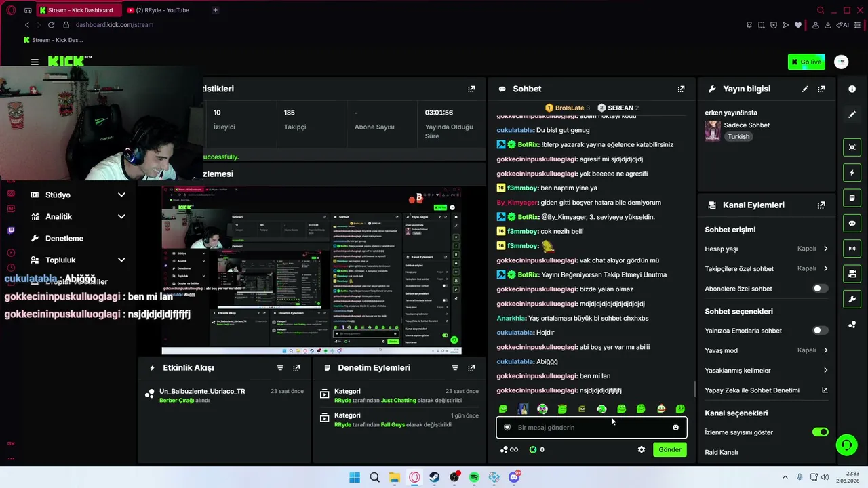Open filter options for Etkinlik Akışı

click(x=280, y=367)
